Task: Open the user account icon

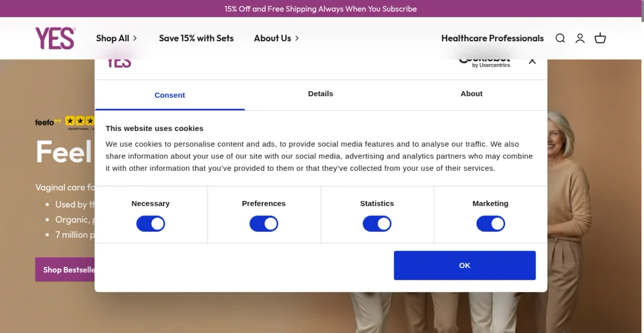Action: click(580, 38)
